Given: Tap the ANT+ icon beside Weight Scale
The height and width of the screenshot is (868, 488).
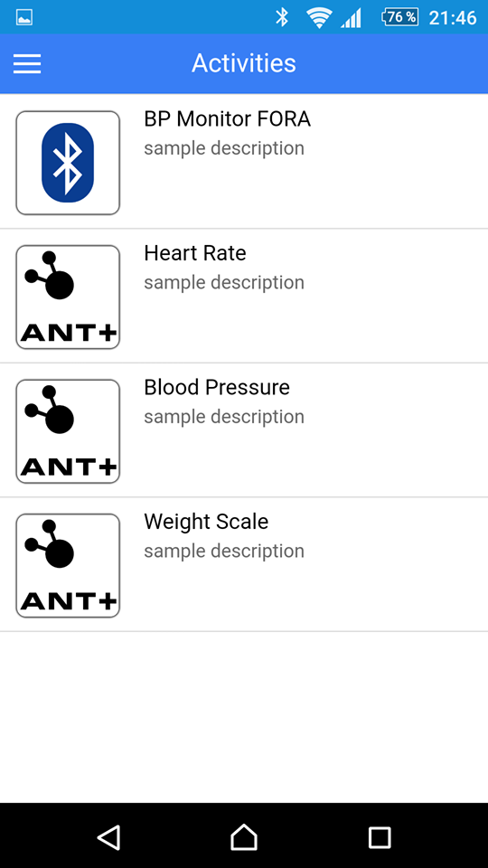Looking at the screenshot, I should 68,566.
